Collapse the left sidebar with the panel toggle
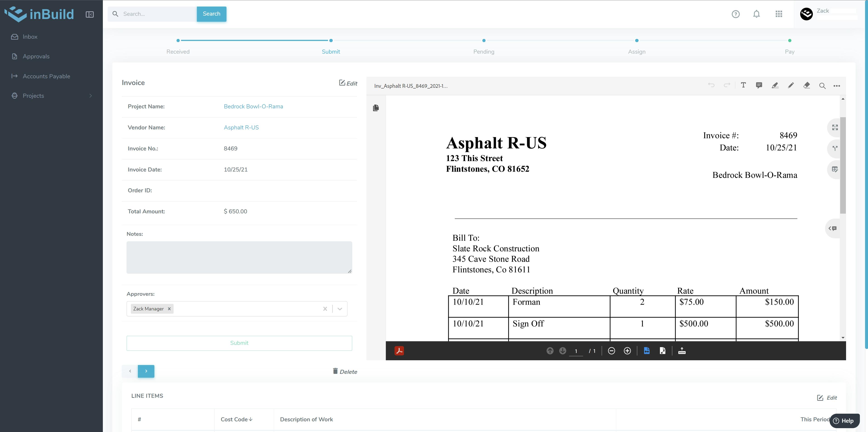 click(x=90, y=14)
